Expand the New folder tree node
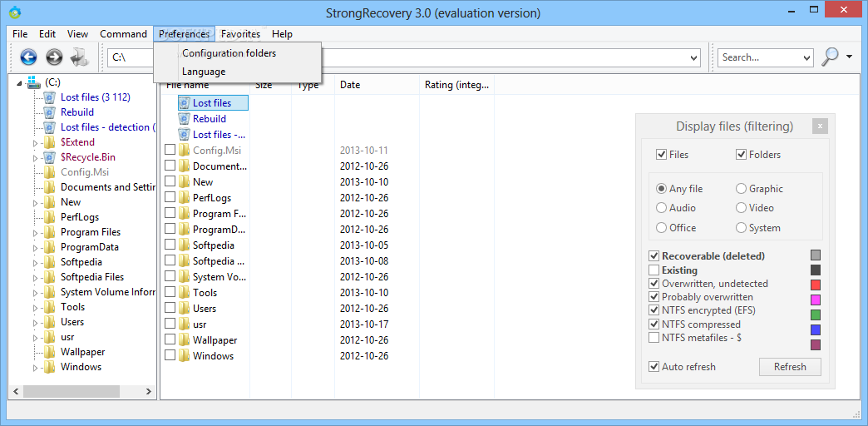This screenshot has height=426, width=868. [x=36, y=203]
